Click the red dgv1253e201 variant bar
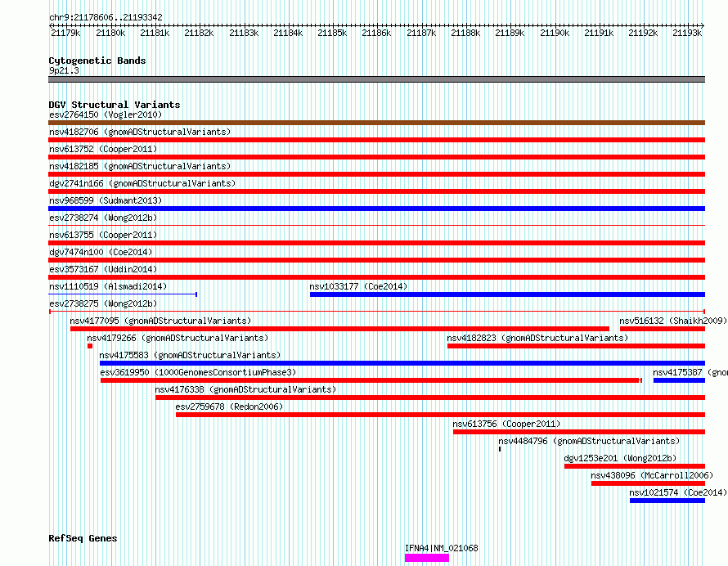 coord(635,466)
